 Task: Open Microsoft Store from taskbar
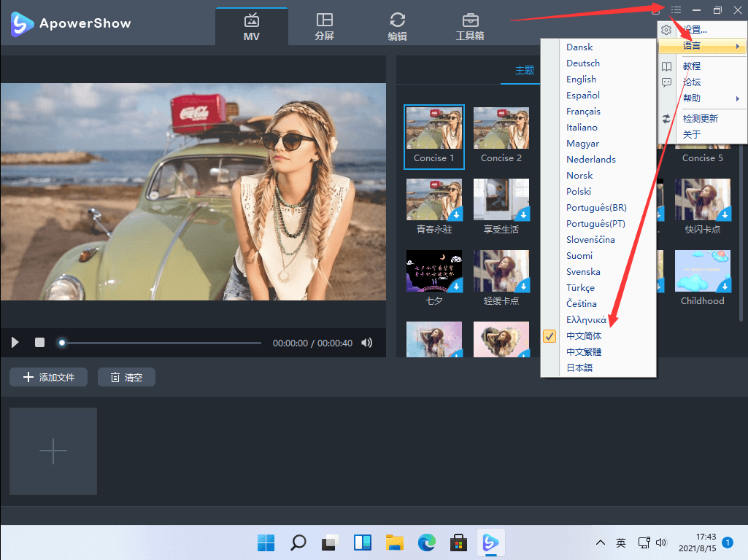[458, 542]
